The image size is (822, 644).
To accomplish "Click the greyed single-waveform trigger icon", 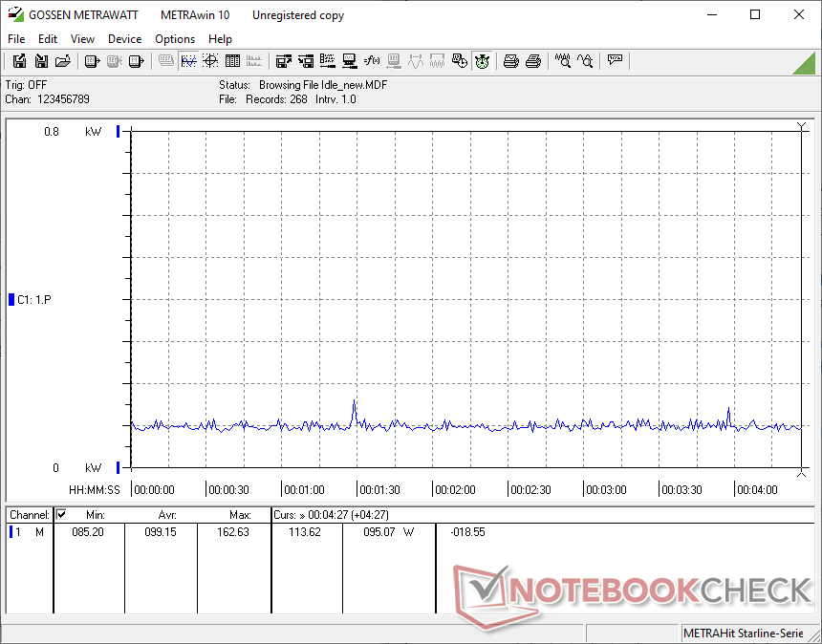I will pos(416,61).
